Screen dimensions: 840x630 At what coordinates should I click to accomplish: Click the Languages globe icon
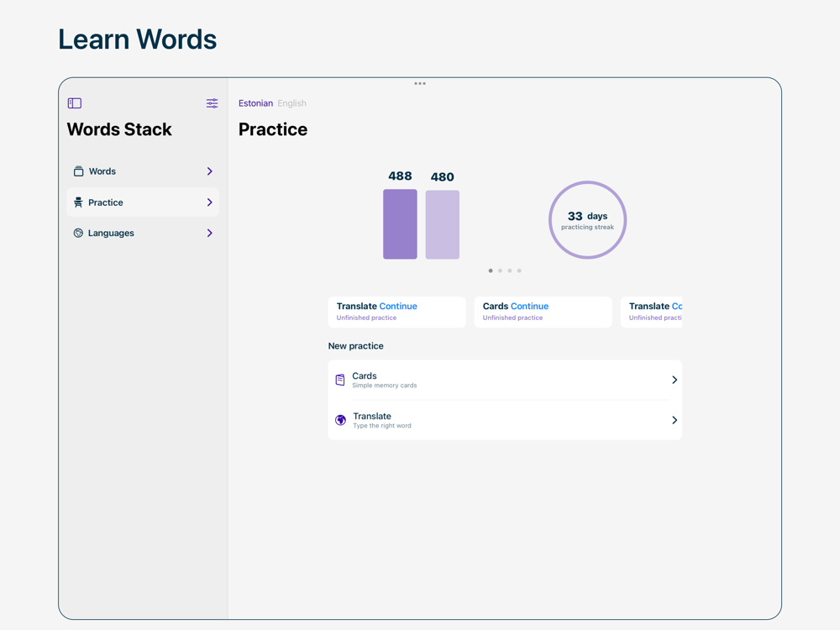(78, 234)
